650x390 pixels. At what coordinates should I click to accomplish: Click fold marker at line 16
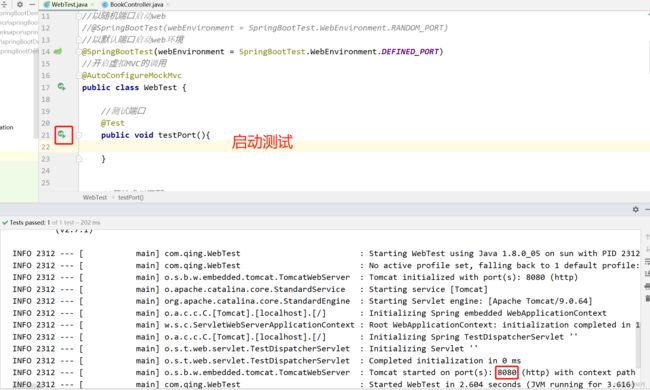tap(78, 75)
